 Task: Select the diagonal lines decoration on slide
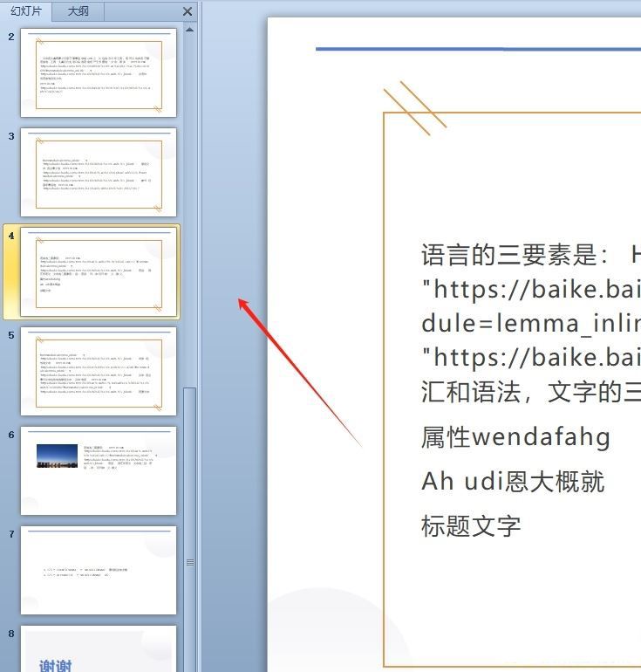414,107
